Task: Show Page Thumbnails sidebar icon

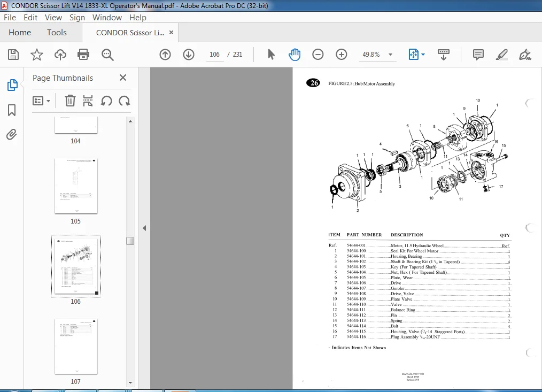Action: coord(12,85)
